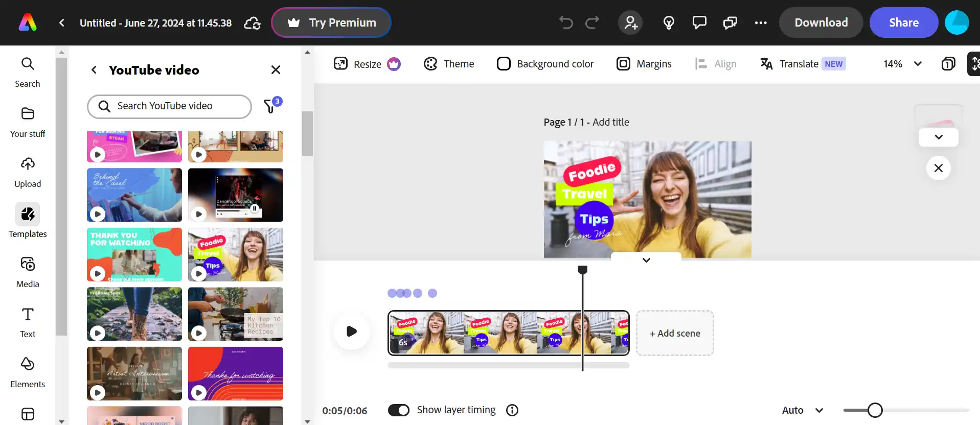Select the Behind the Easel template

(134, 195)
